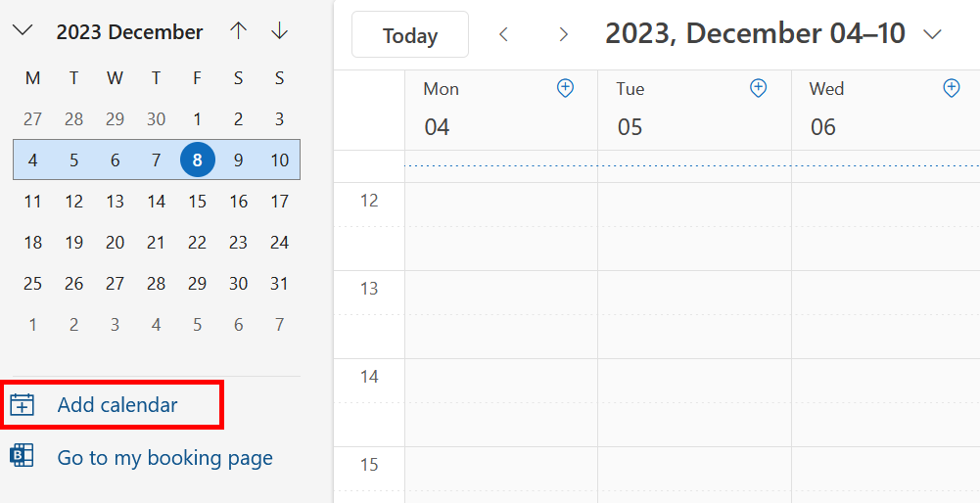This screenshot has height=503, width=980.
Task: Navigate to previous week arrow
Action: (504, 35)
